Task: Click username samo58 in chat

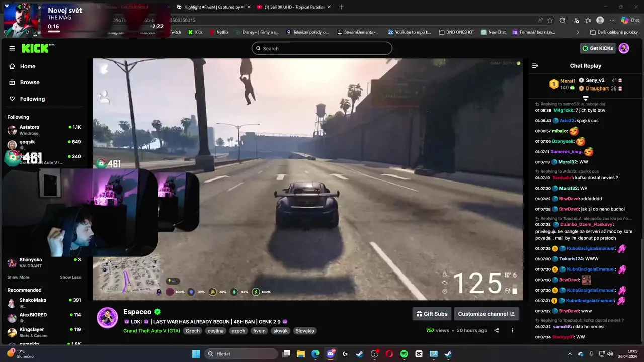Action: 562,327
